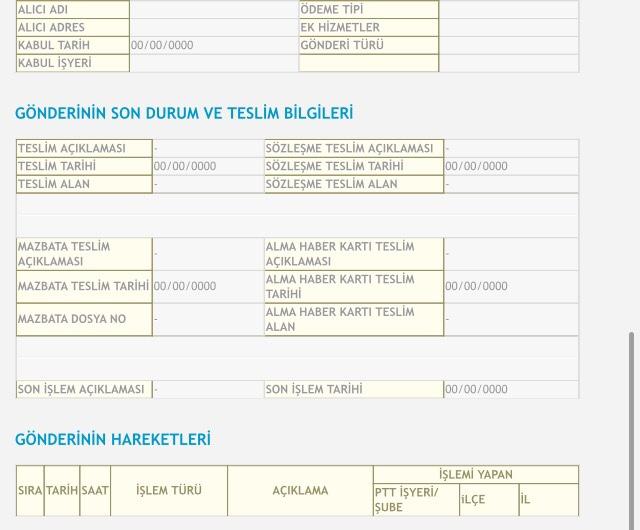Click the KABUL TARİH date value
The width and height of the screenshot is (640, 530).
tap(162, 45)
